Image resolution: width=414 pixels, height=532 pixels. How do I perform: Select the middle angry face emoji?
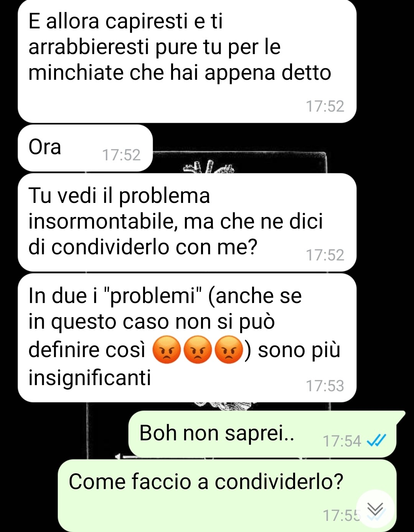pyautogui.click(x=198, y=349)
